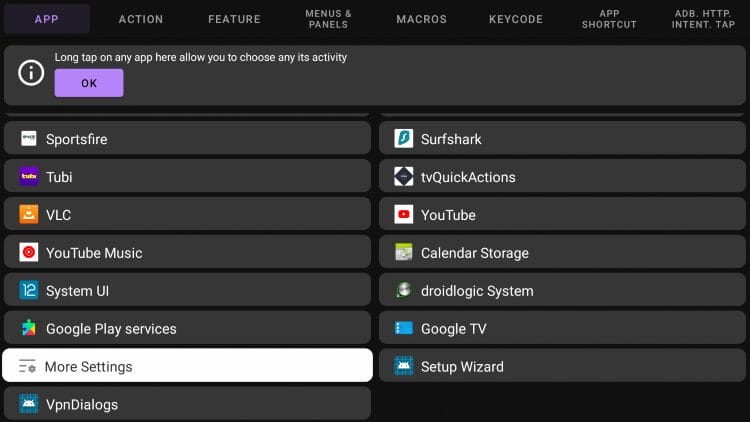The height and width of the screenshot is (422, 750).
Task: Choose the droidlogic System label
Action: point(477,291)
